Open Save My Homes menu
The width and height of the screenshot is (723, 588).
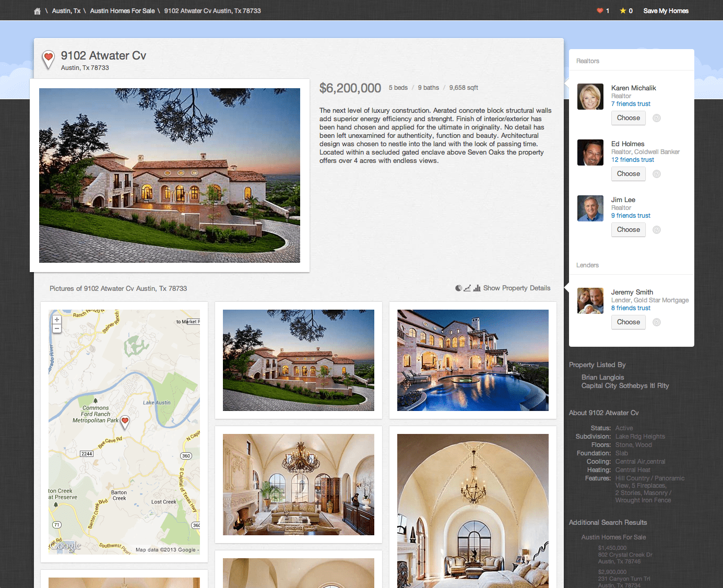[x=666, y=11]
